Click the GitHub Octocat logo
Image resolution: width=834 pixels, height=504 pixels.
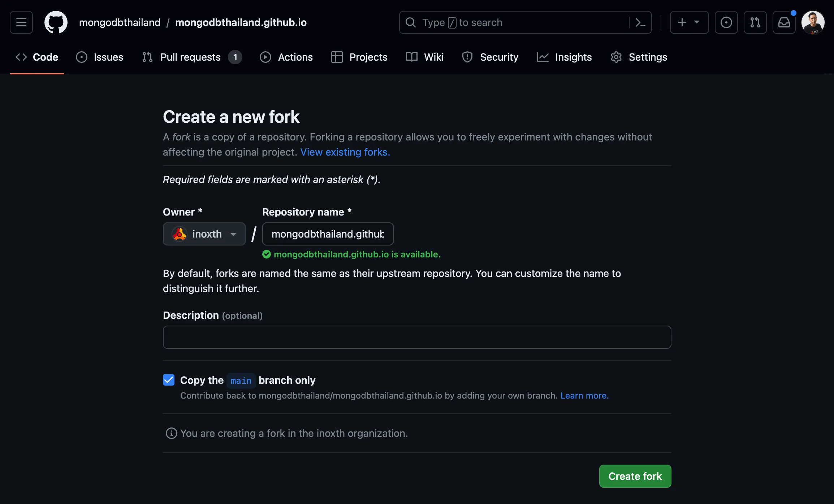pos(56,22)
